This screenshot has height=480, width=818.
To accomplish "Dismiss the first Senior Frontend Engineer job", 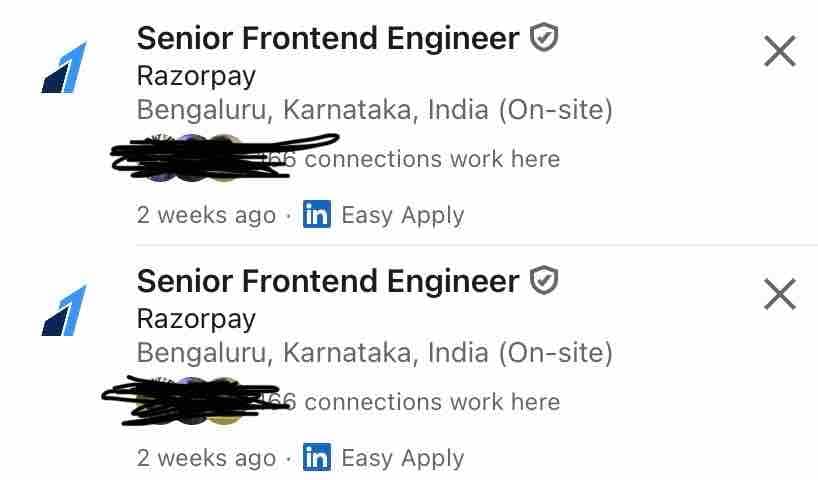I will tap(779, 51).
